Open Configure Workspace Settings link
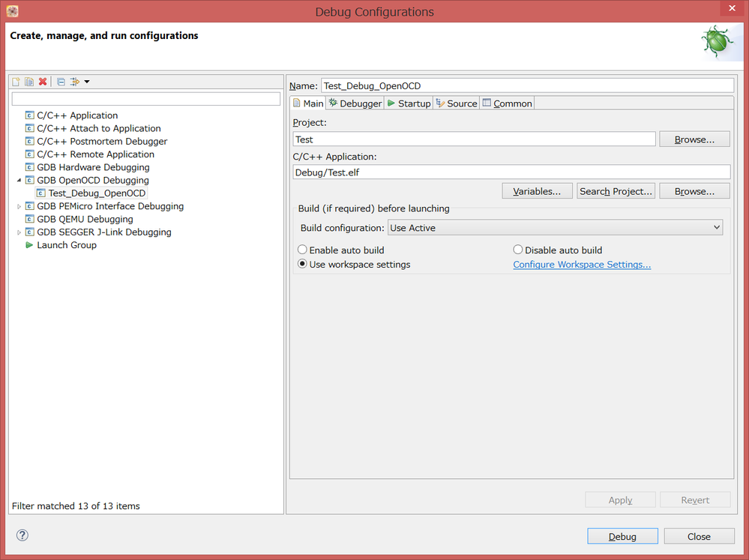Screen dimensions: 749x560 (x=582, y=265)
